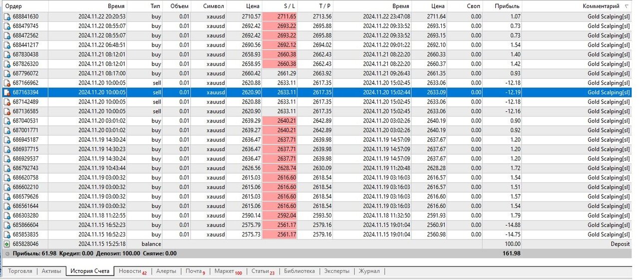Click the total value 161.98
The height and width of the screenshot is (280, 644).
(x=512, y=253)
